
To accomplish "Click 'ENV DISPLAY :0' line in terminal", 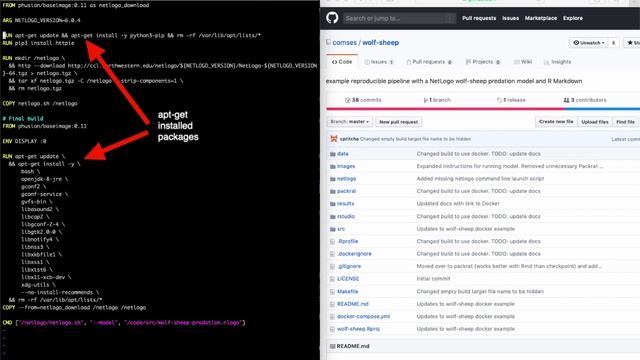I will coord(24,141).
